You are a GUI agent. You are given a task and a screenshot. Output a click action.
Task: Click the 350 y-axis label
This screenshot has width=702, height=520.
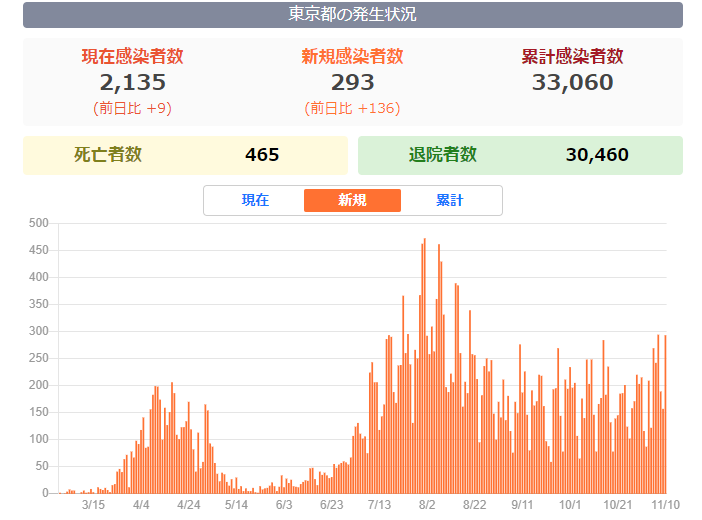[39, 304]
